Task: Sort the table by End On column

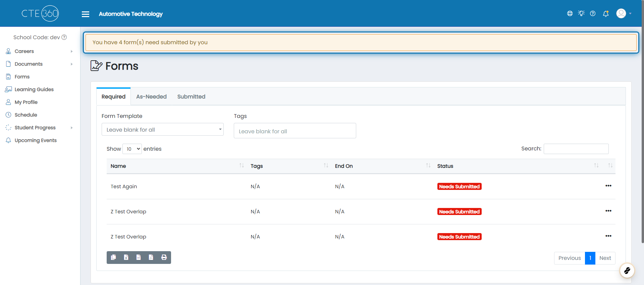Action: (382, 166)
